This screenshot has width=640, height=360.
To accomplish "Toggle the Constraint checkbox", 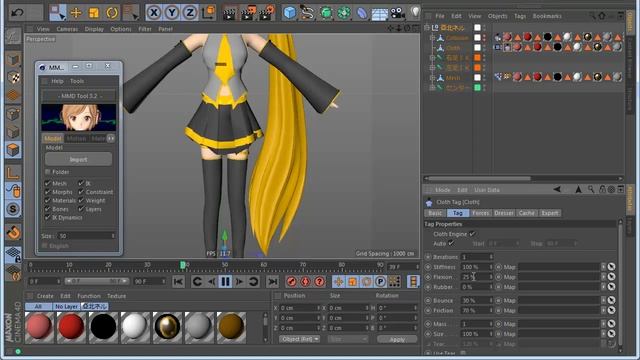I will click(81, 192).
